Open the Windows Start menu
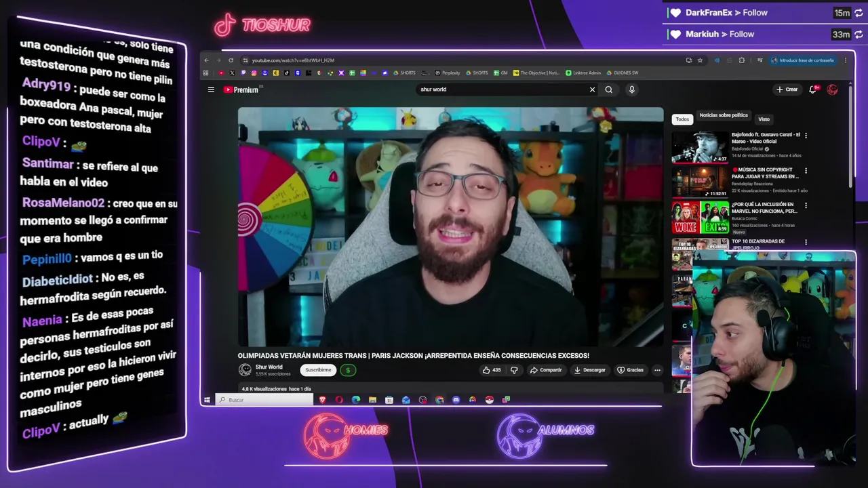The width and height of the screenshot is (868, 488). [207, 400]
